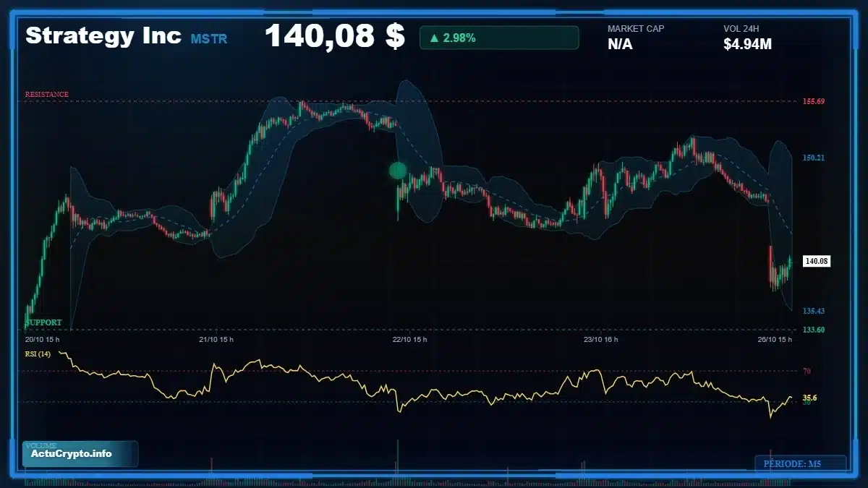868x488 pixels.
Task: Click the 2.98% change badge
Action: click(x=499, y=38)
